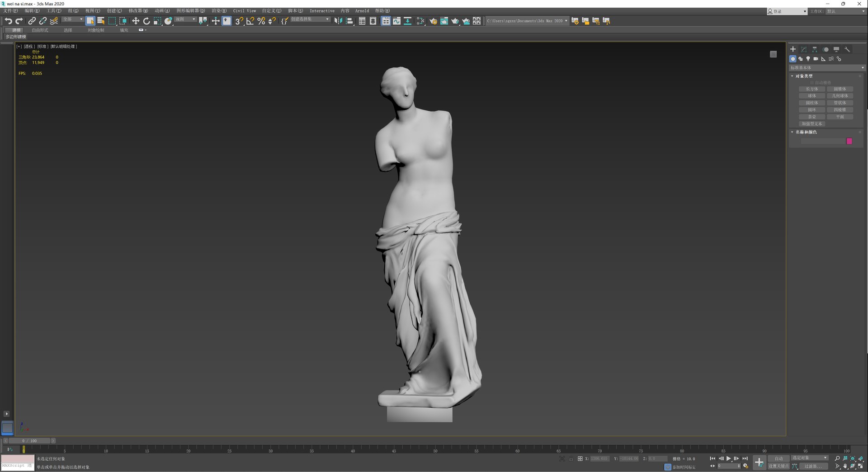
Task: Open the 渲染(R) menu
Action: (x=219, y=11)
